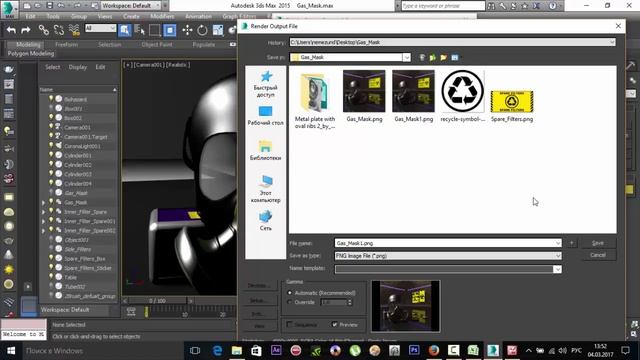This screenshot has width=640, height=360.
Task: Toggle visibility bulb for Camera001
Action: click(x=51, y=127)
